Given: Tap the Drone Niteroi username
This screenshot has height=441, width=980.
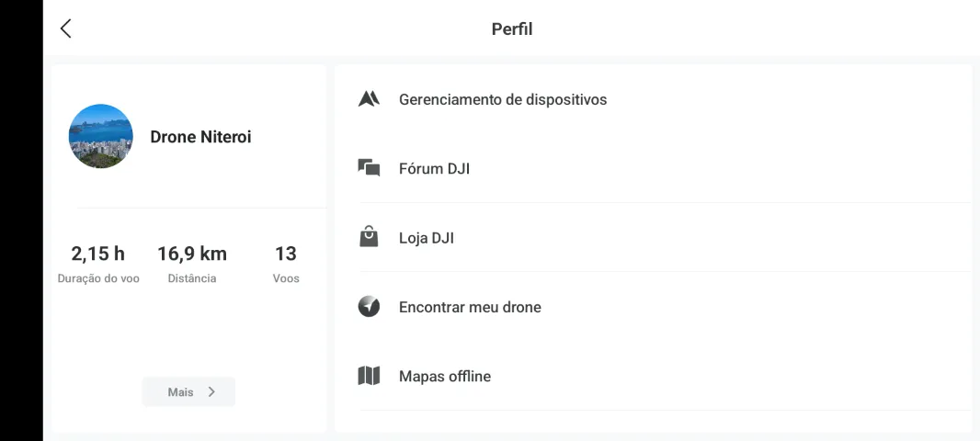Looking at the screenshot, I should tap(200, 137).
